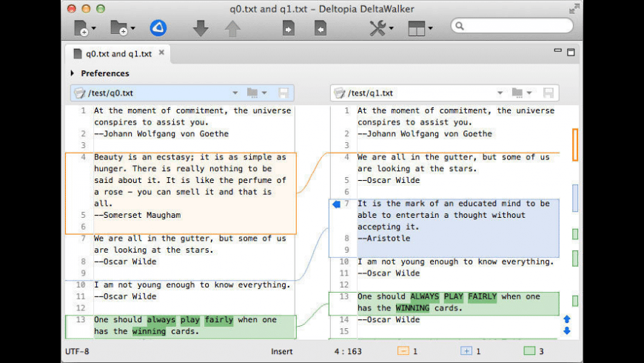Click the orange change marker in overview strip
644x363 pixels.
click(x=575, y=144)
